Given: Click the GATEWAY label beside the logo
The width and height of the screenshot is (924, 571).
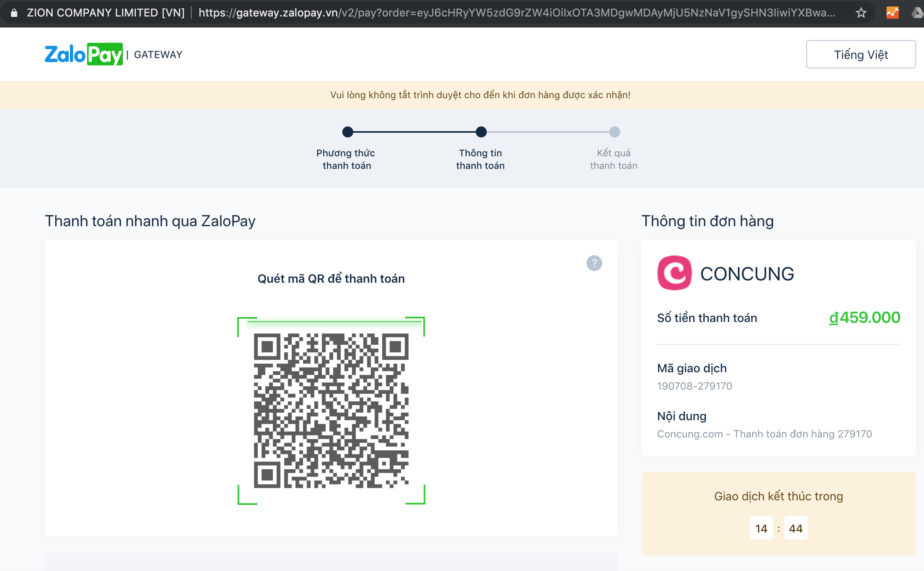Looking at the screenshot, I should [x=158, y=55].
